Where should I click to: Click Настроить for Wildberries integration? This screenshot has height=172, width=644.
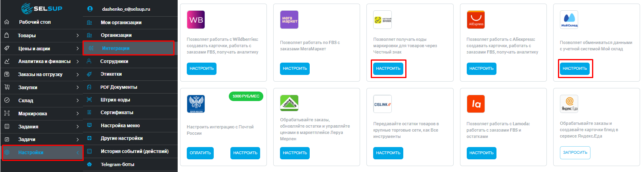201,69
